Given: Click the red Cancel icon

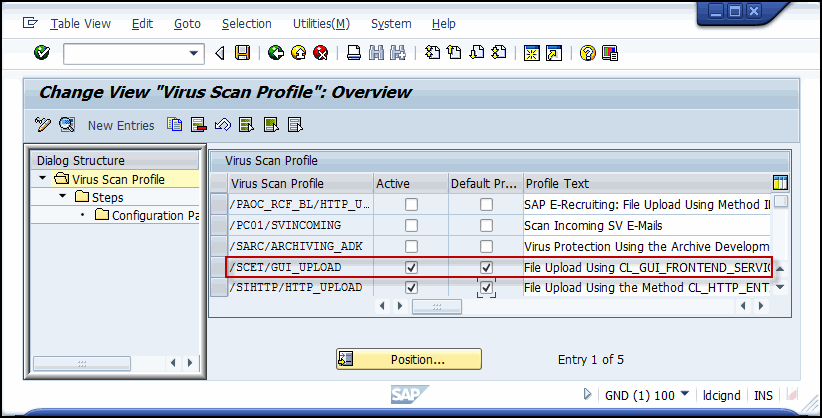Looking at the screenshot, I should point(320,53).
